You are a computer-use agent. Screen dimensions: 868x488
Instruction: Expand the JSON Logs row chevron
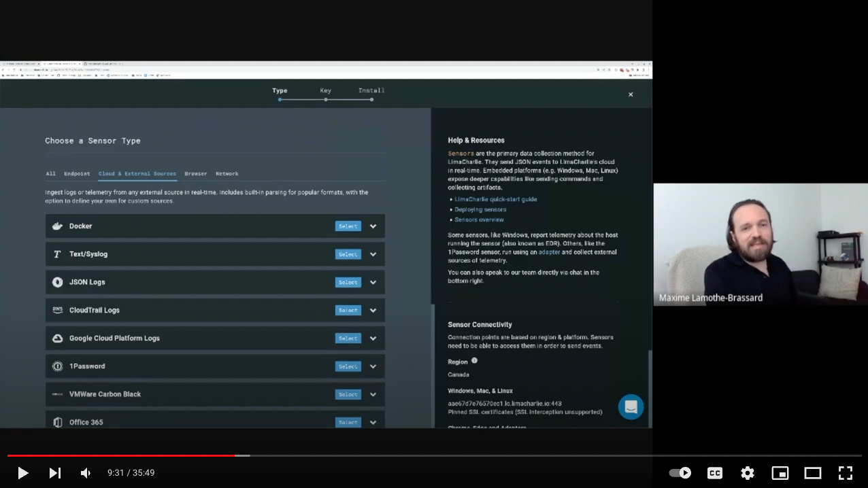pyautogui.click(x=373, y=282)
